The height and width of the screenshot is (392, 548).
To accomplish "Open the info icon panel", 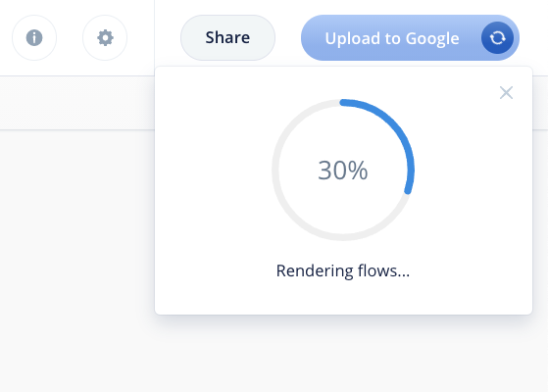I will click(x=34, y=38).
